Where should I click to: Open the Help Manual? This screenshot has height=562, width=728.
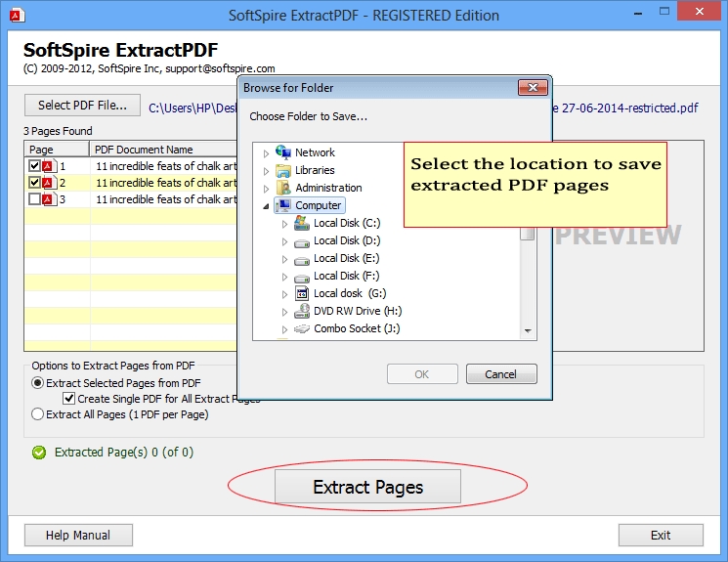point(79,535)
